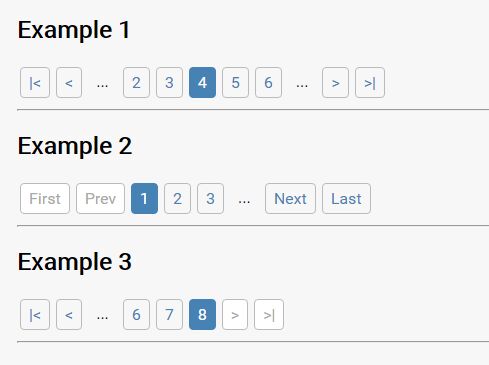Click active page 4 in Example 1

point(202,83)
